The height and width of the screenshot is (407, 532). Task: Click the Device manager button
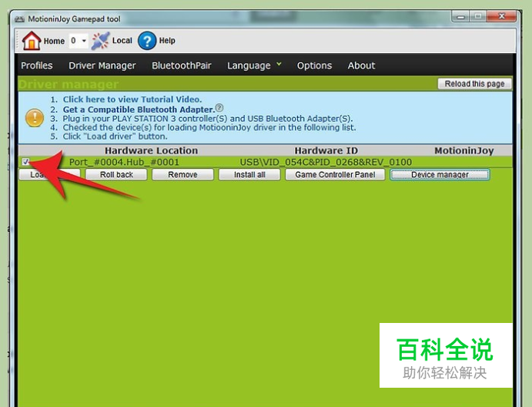pyautogui.click(x=440, y=174)
